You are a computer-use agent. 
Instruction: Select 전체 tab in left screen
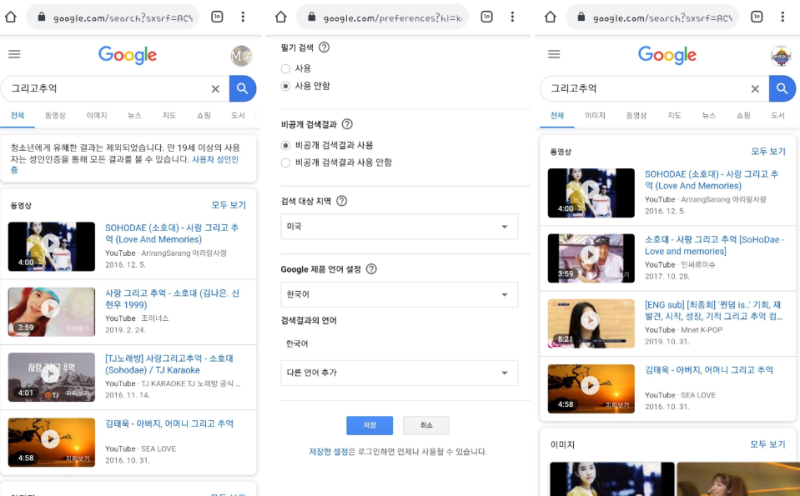(17, 116)
